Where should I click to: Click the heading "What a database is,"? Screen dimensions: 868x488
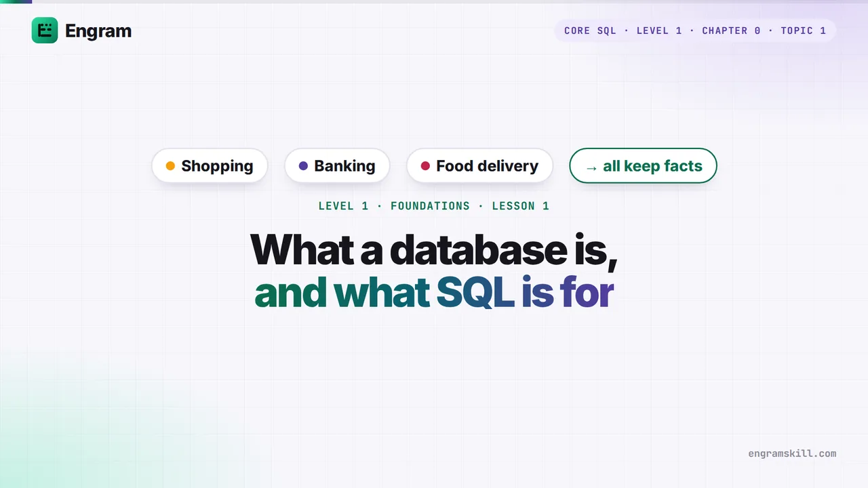[434, 250]
